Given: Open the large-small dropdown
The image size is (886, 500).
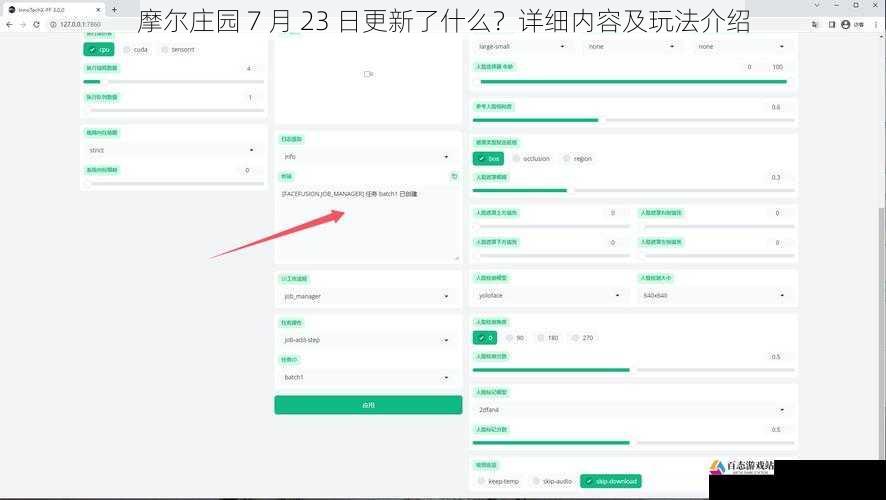Looking at the screenshot, I should (522, 46).
